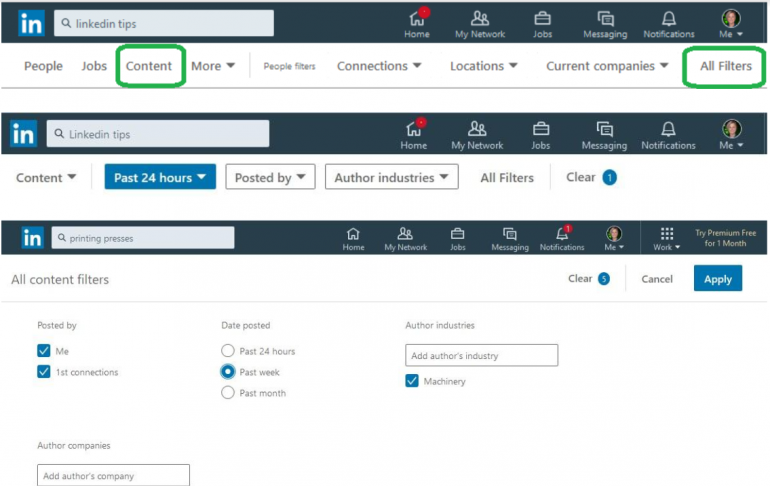Click Jobs icon in the middle navbar
The height and width of the screenshot is (486, 770).
541,129
